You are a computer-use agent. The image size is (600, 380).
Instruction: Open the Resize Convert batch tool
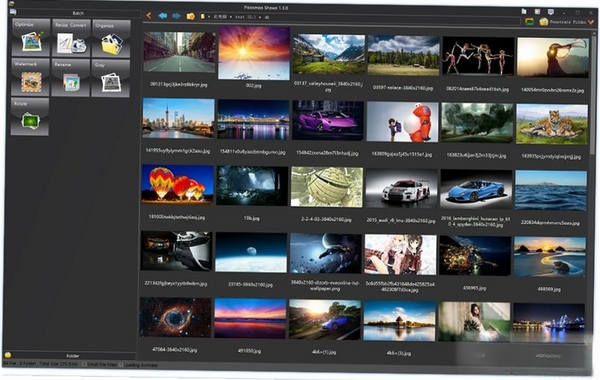(71, 38)
